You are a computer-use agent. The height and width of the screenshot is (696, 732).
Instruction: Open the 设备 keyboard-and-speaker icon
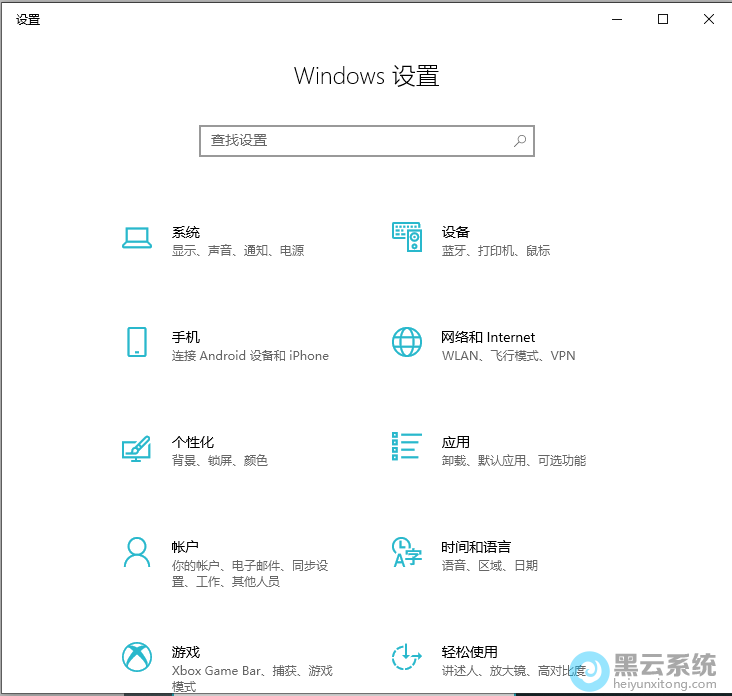(407, 237)
